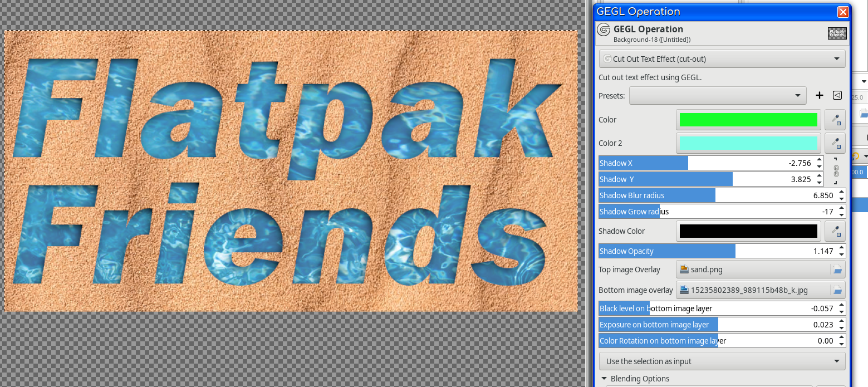Increase the Shadow X value with the up arrow
Image resolution: width=868 pixels, height=387 pixels.
[819, 160]
